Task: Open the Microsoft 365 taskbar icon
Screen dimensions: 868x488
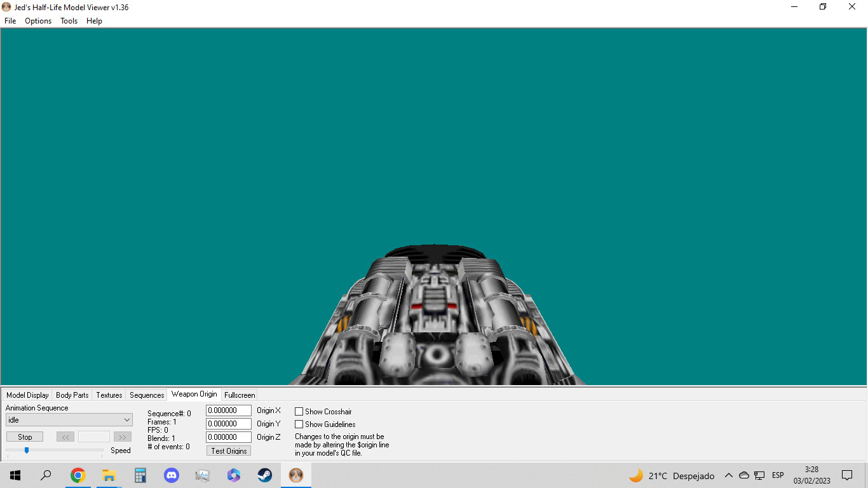Action: point(234,475)
